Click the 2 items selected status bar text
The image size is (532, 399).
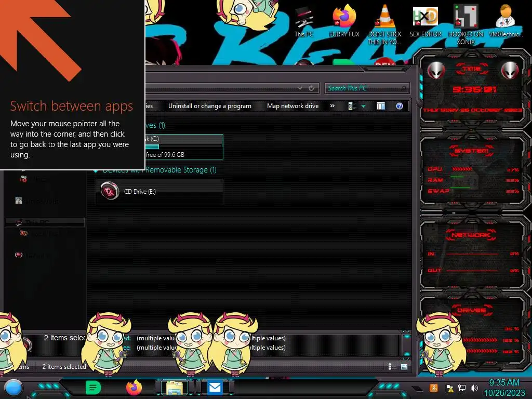[x=64, y=366]
